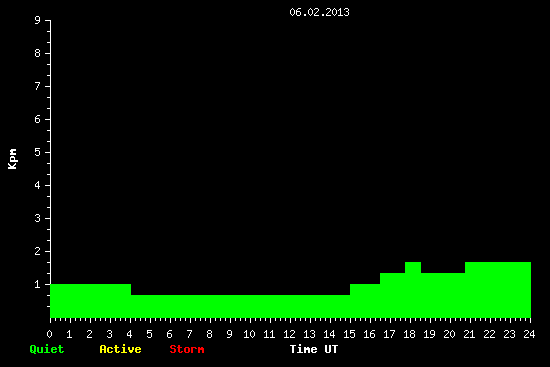The image size is (550, 367).
Task: Click the hour 15 label on time axis
Action: pyautogui.click(x=349, y=334)
